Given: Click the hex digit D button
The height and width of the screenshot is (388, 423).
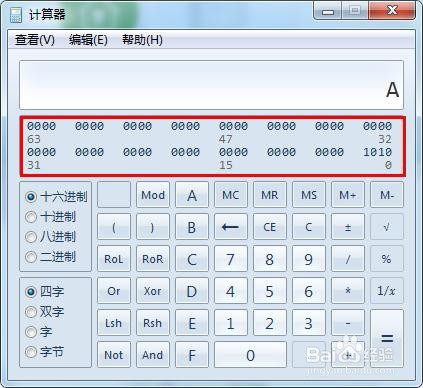Looking at the screenshot, I should coord(192,291).
